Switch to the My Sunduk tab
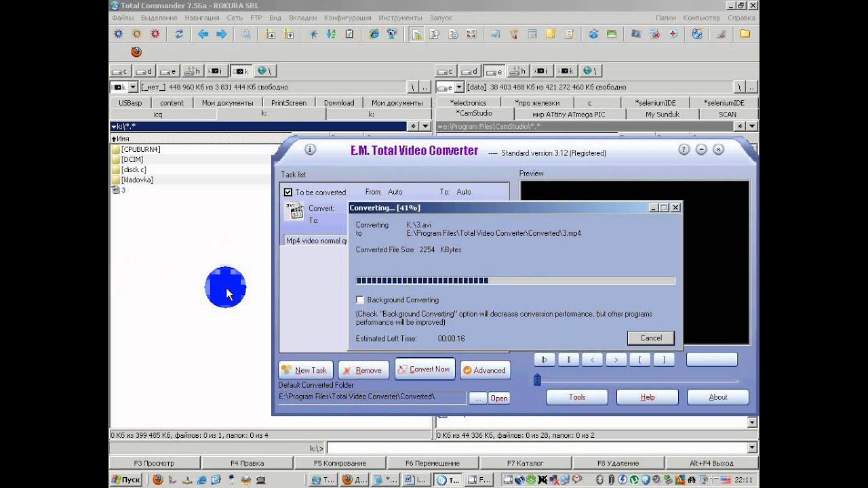This screenshot has height=488, width=868. pyautogui.click(x=663, y=115)
